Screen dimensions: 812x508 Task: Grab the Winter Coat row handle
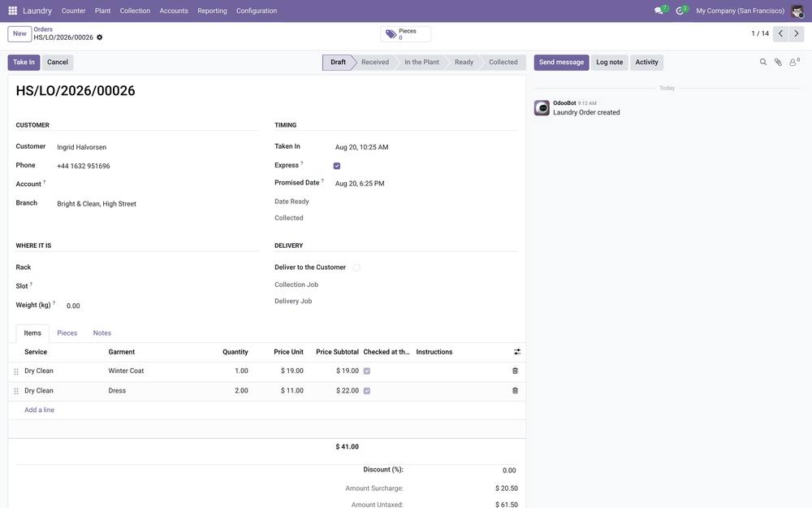pos(16,371)
